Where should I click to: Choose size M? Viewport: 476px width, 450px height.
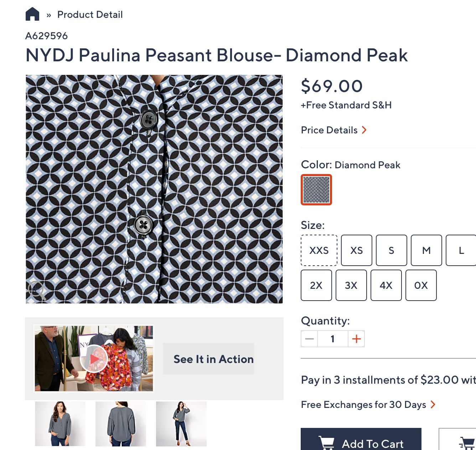[x=426, y=250]
